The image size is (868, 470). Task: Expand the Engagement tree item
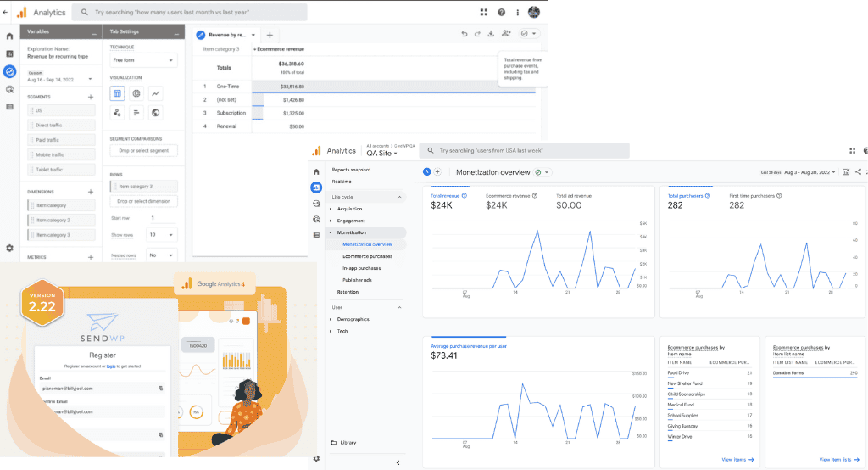(331, 221)
